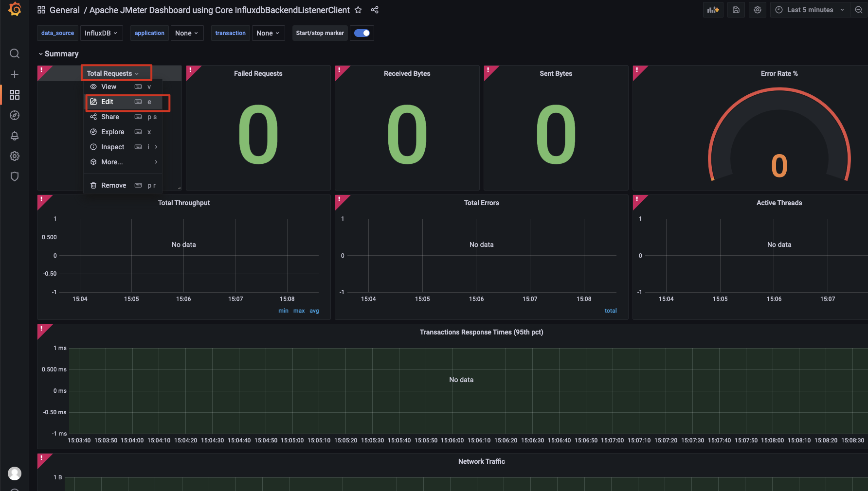Click the share dashboard icon
The height and width of the screenshot is (491, 868).
coord(375,10)
